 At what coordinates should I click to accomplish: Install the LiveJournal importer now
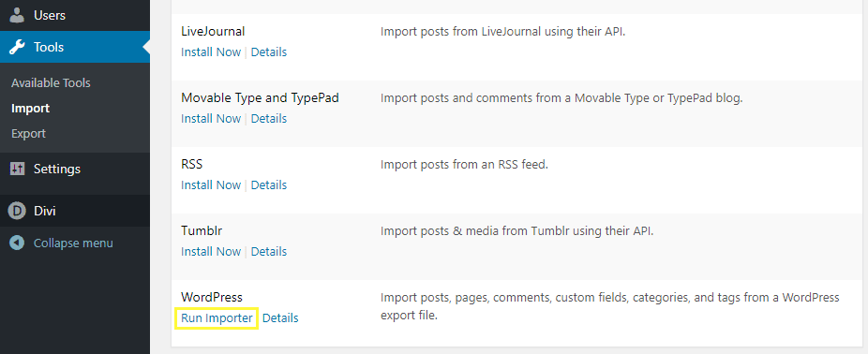coord(211,52)
